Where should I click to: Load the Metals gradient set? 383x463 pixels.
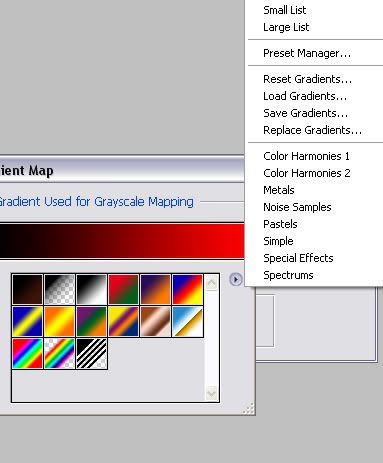coord(279,190)
